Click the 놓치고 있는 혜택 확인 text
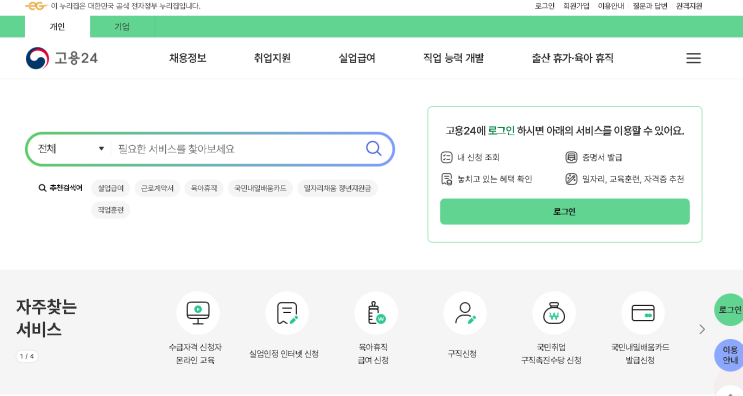 click(x=495, y=179)
